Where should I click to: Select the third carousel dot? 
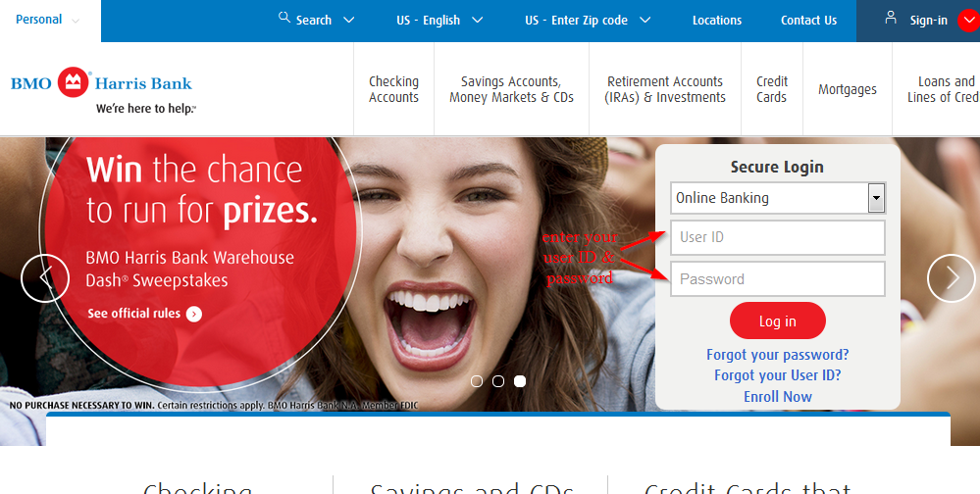coord(519,381)
